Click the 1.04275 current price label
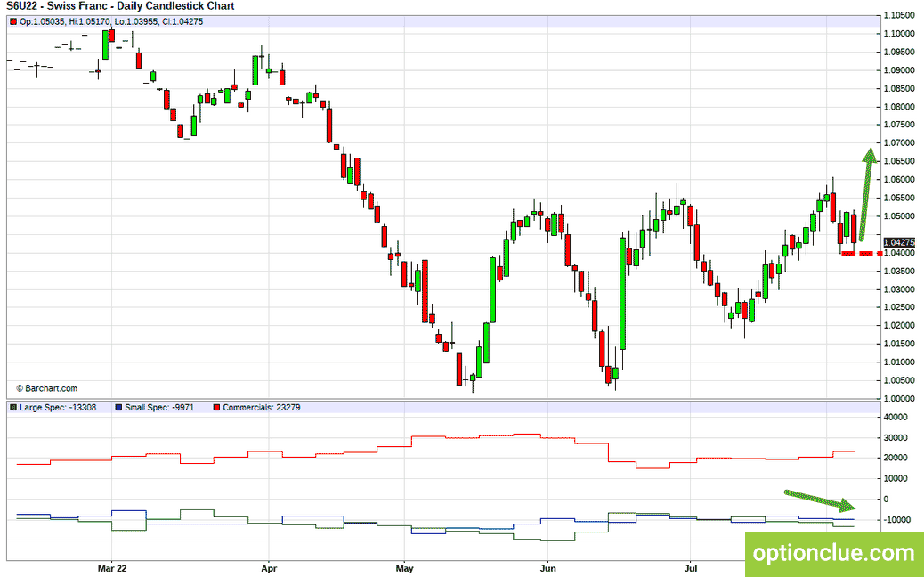This screenshot has height=577, width=924. [x=899, y=242]
